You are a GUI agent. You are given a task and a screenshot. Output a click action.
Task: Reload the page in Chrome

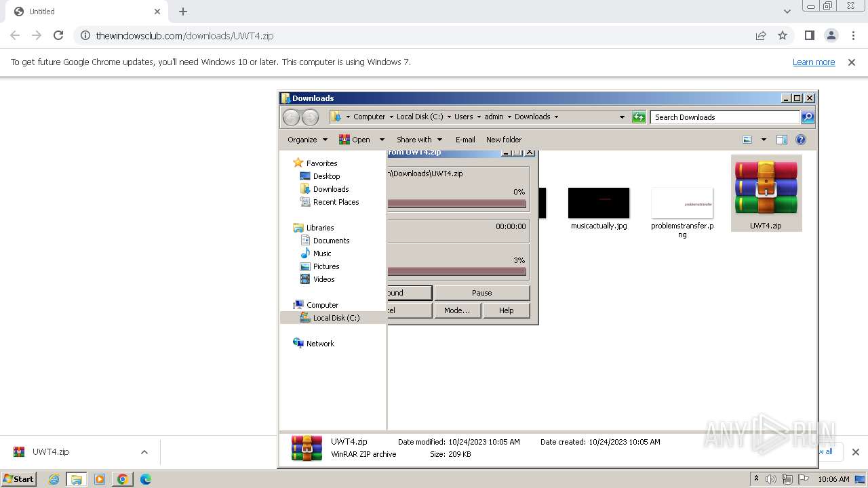point(58,35)
